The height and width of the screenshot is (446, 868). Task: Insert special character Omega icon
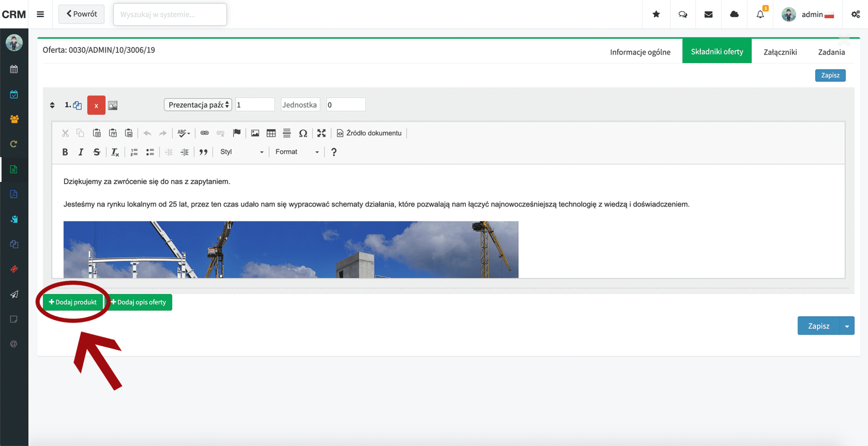[x=303, y=133]
